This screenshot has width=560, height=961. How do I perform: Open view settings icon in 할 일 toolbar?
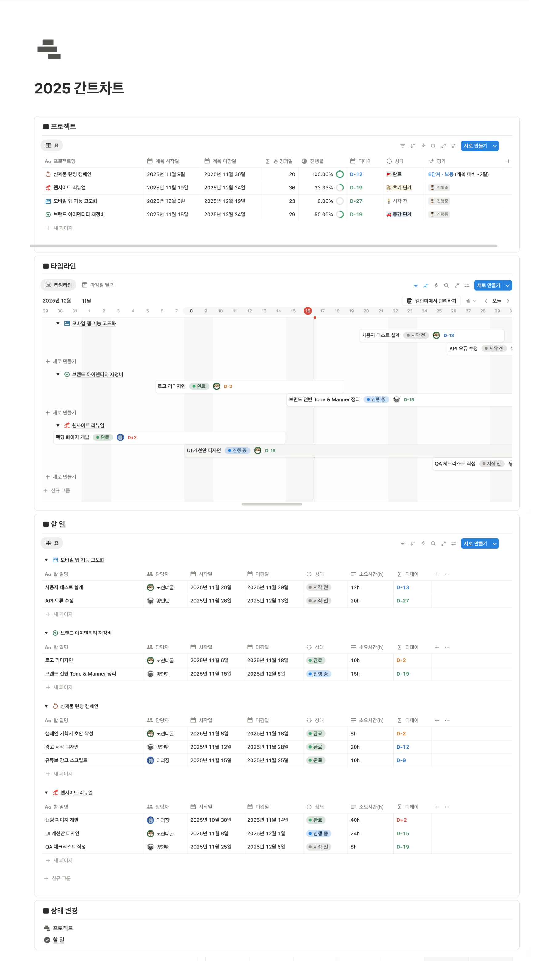point(454,544)
